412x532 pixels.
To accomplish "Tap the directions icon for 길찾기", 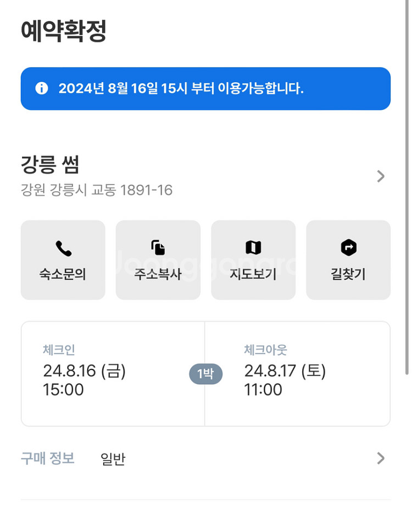I will click(348, 248).
